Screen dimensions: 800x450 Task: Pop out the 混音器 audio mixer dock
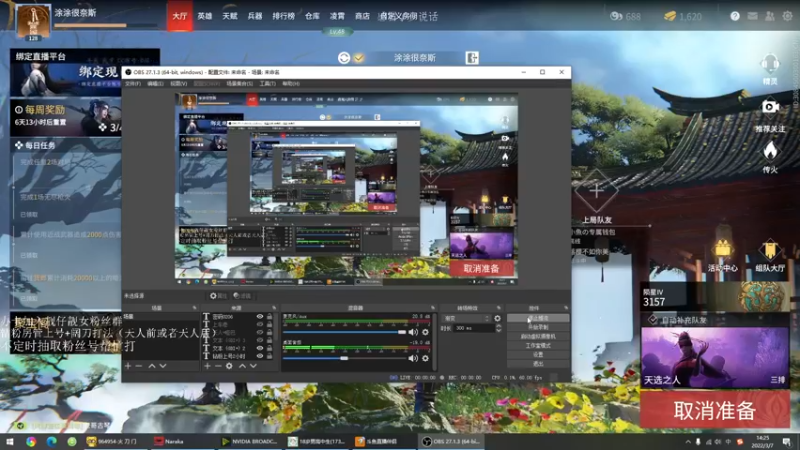[433, 308]
